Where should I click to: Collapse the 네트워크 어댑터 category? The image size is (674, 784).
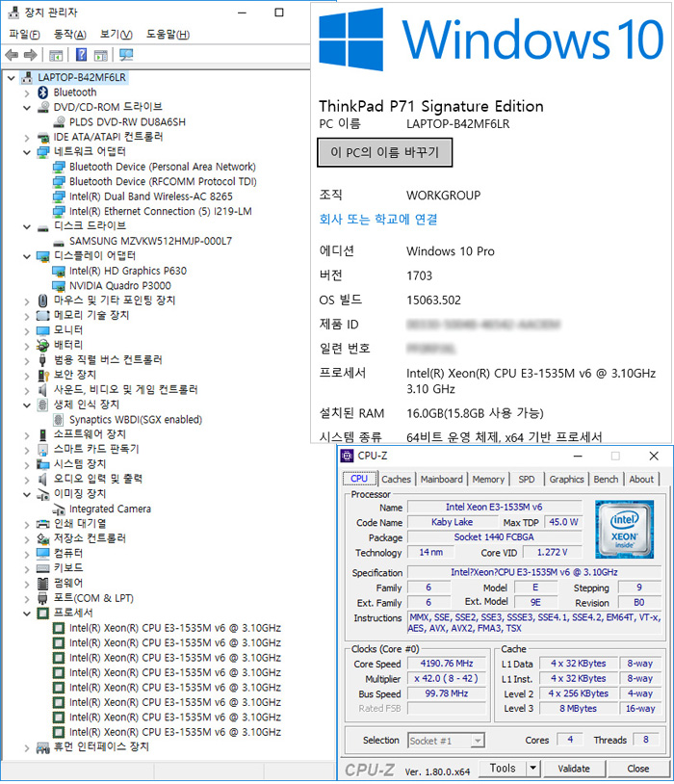(x=27, y=152)
